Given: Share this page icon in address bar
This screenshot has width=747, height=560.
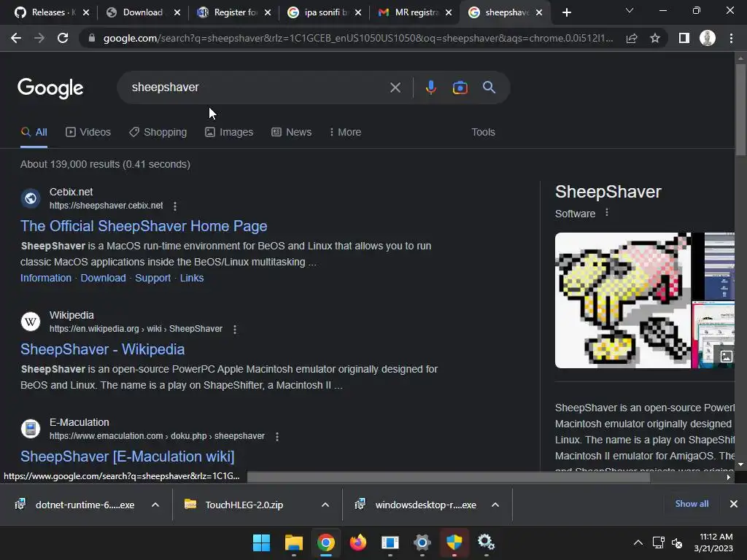Looking at the screenshot, I should point(632,38).
